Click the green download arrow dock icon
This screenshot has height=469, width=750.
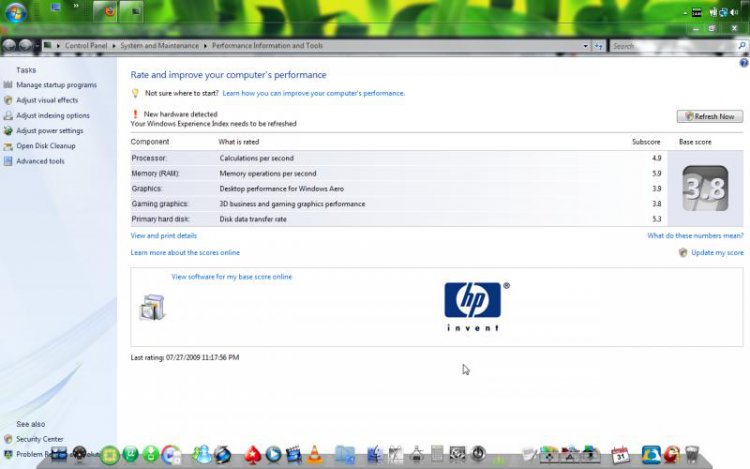coord(151,454)
